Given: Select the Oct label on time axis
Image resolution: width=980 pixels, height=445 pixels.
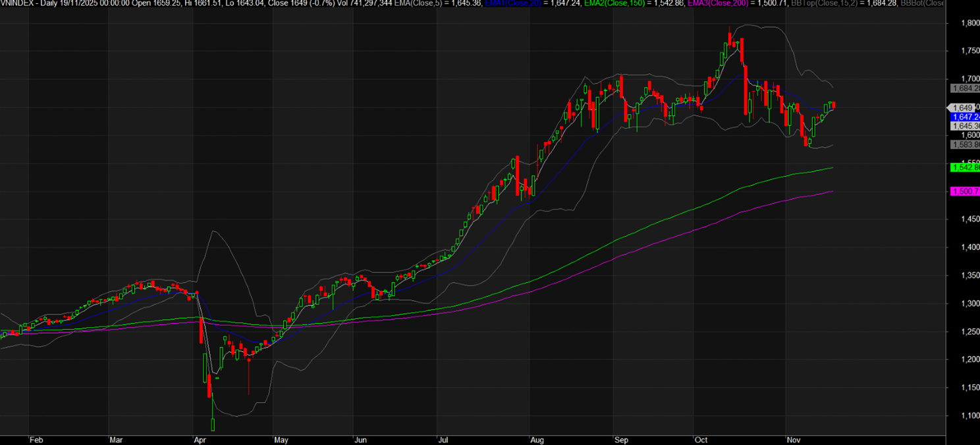Looking at the screenshot, I should (701, 439).
